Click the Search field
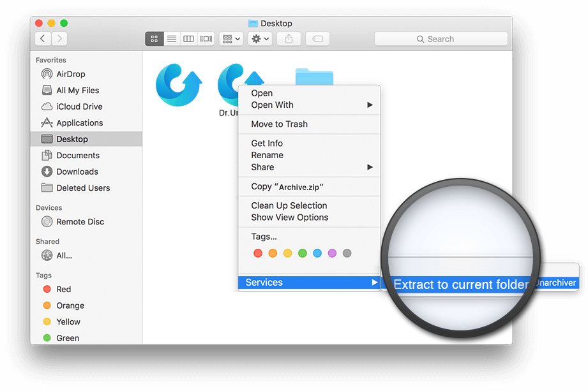The height and width of the screenshot is (391, 588). 441,39
